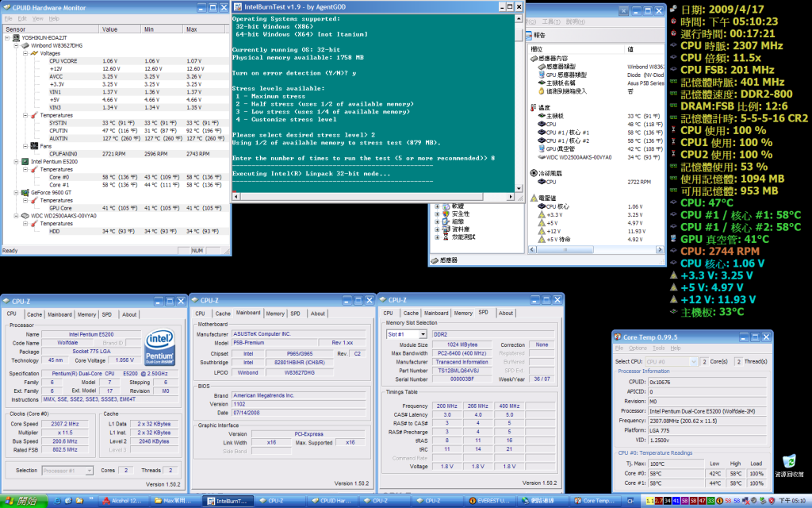Collapse the Intel Pentium E5200 node
Image resolution: width=812 pixels, height=508 pixels.
tap(16, 162)
